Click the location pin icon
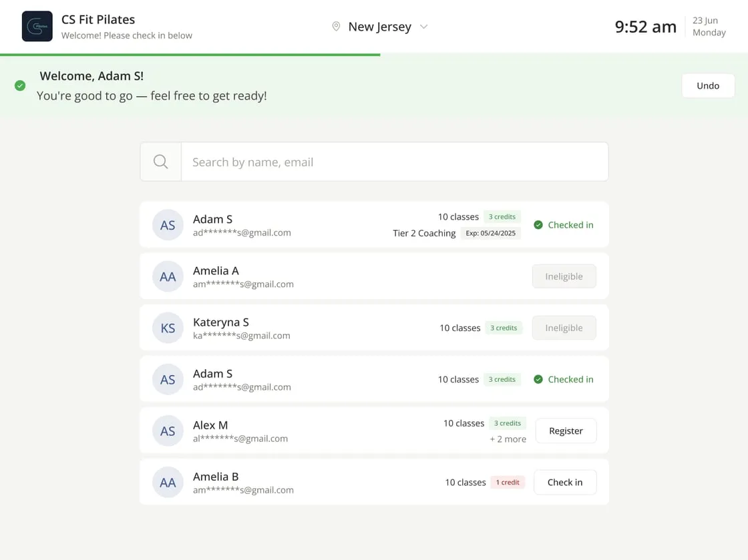 [x=336, y=27]
